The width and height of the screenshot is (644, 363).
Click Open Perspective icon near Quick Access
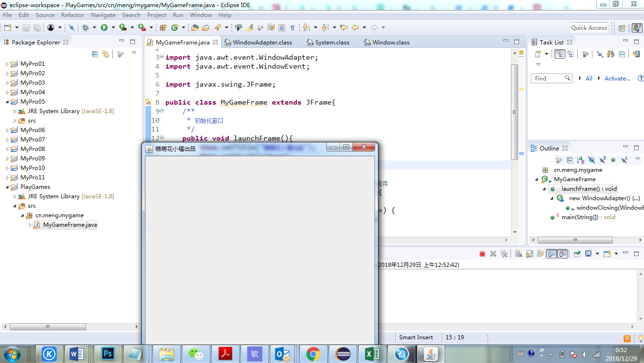pos(622,27)
